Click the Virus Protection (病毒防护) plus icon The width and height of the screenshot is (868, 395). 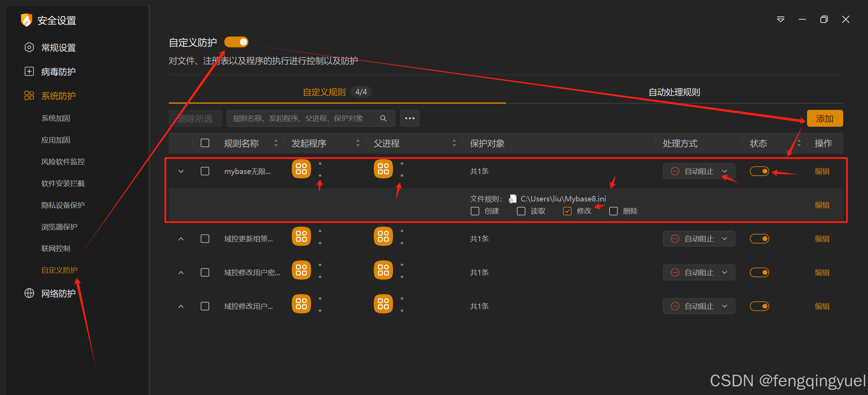point(29,71)
